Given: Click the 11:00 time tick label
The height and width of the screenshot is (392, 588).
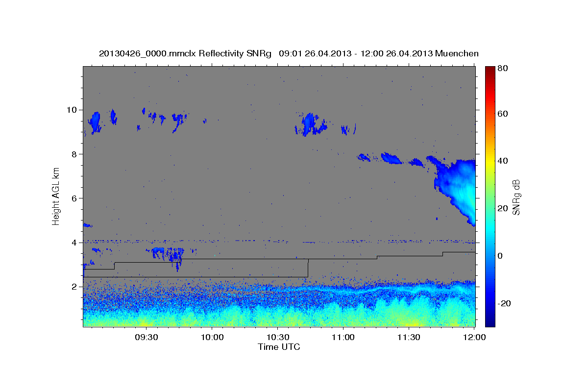Looking at the screenshot, I should coord(343,337).
